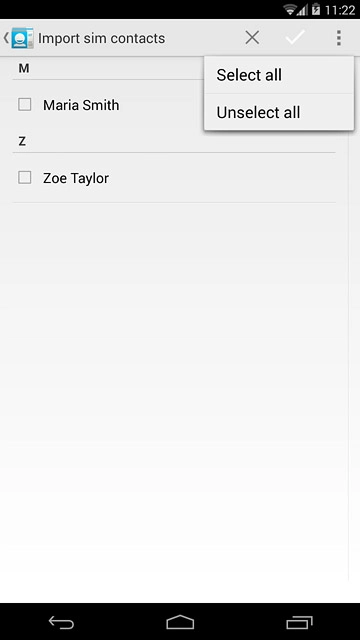
Task: Tap the Z section header
Action: 22,142
